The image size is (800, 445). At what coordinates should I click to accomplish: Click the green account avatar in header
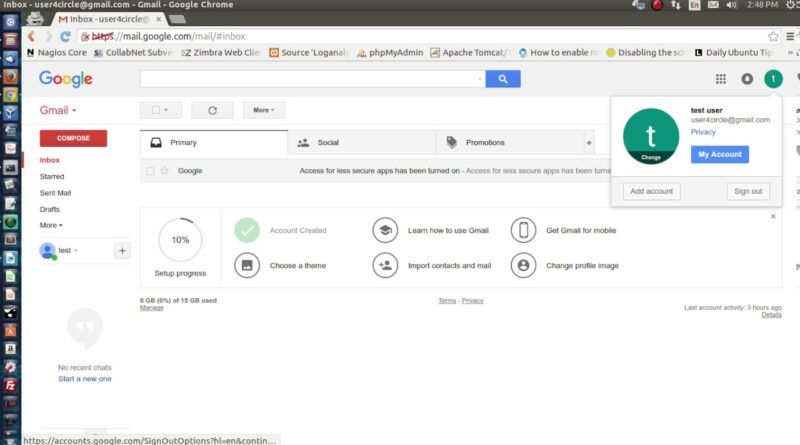click(773, 79)
